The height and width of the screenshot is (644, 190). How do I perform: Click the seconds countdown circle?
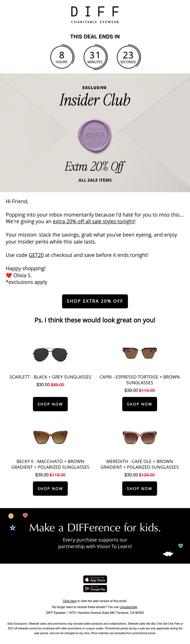pos(129,57)
